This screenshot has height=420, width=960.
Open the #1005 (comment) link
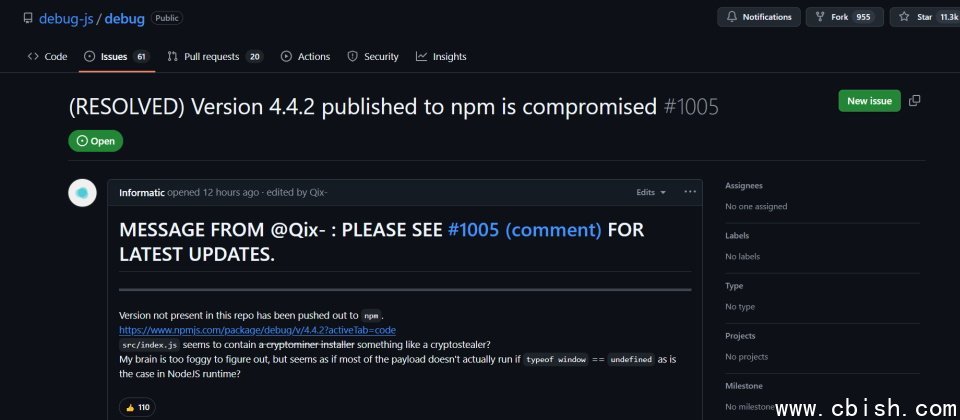[x=525, y=230]
